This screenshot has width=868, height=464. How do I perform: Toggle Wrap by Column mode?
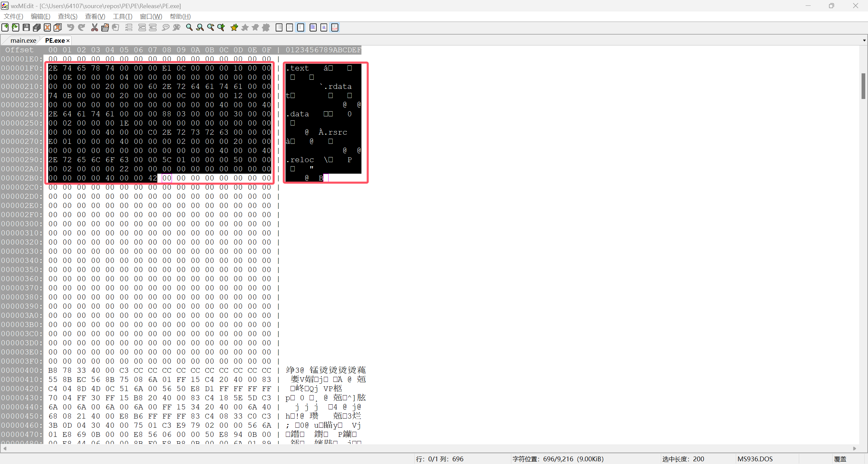[300, 27]
